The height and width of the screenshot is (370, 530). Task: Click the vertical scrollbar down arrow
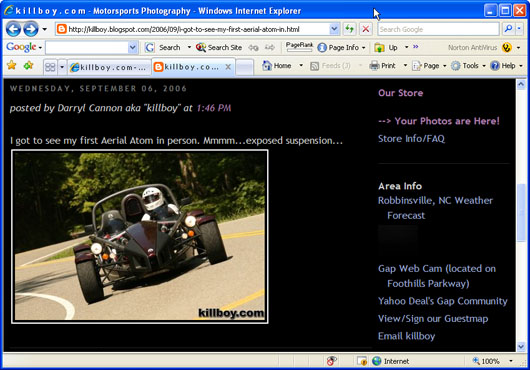point(521,347)
